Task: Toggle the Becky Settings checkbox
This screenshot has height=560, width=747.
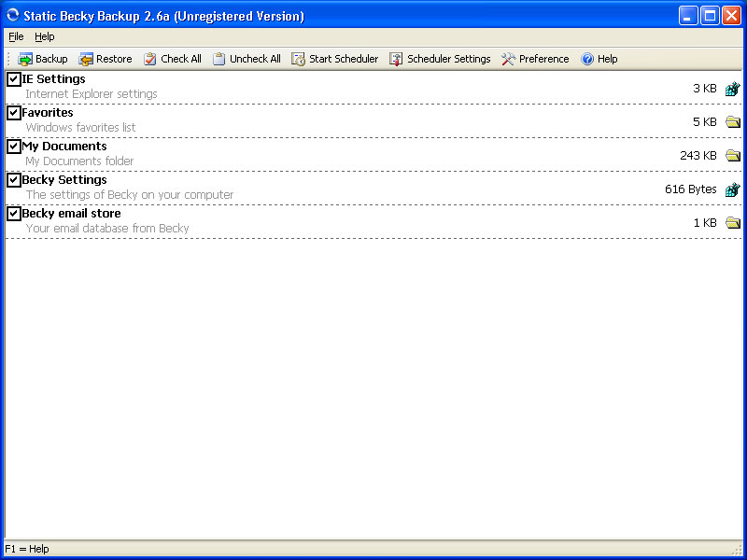Action: pyautogui.click(x=14, y=180)
